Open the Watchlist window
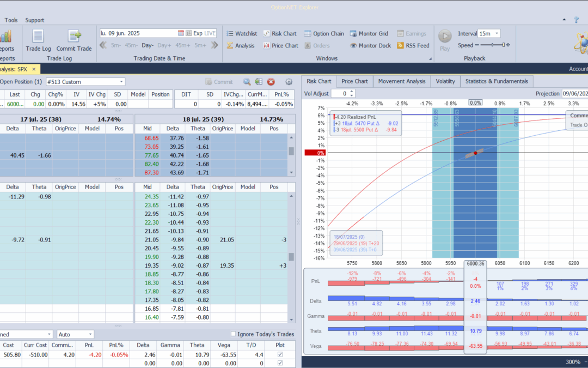Screen dimensions: 588x368 [x=242, y=33]
